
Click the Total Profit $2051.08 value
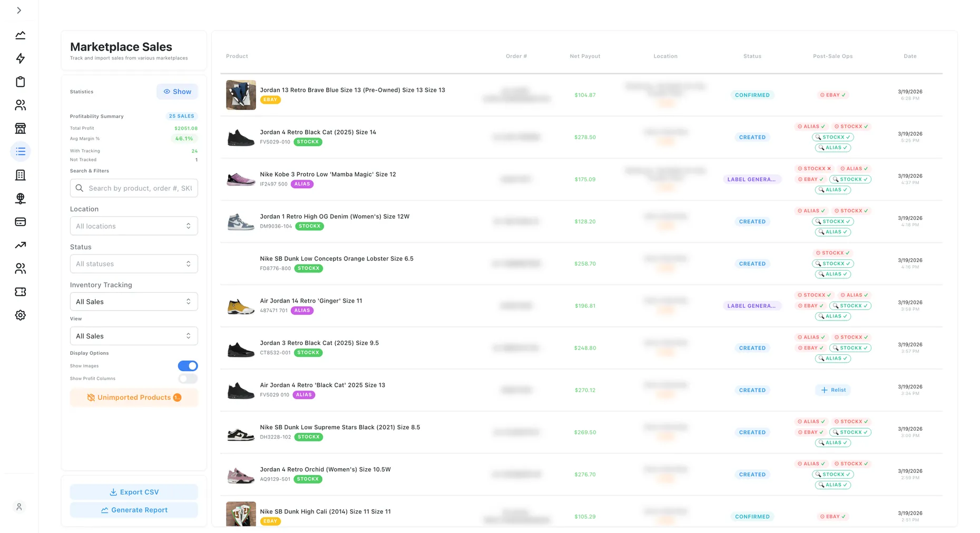pyautogui.click(x=186, y=129)
